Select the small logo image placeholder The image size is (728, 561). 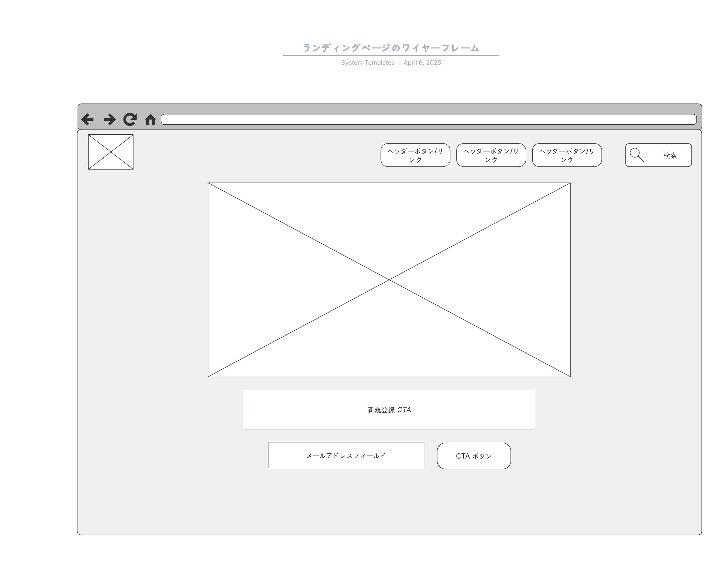(111, 152)
